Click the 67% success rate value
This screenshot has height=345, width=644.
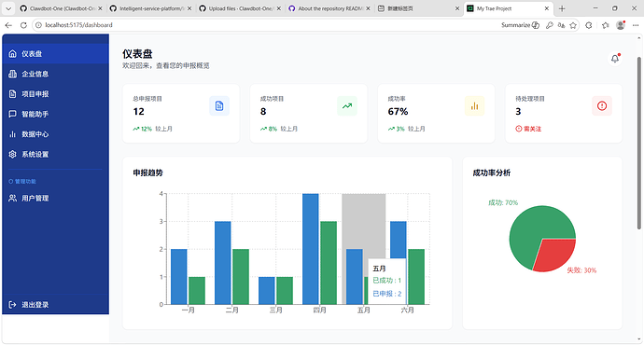(x=398, y=112)
